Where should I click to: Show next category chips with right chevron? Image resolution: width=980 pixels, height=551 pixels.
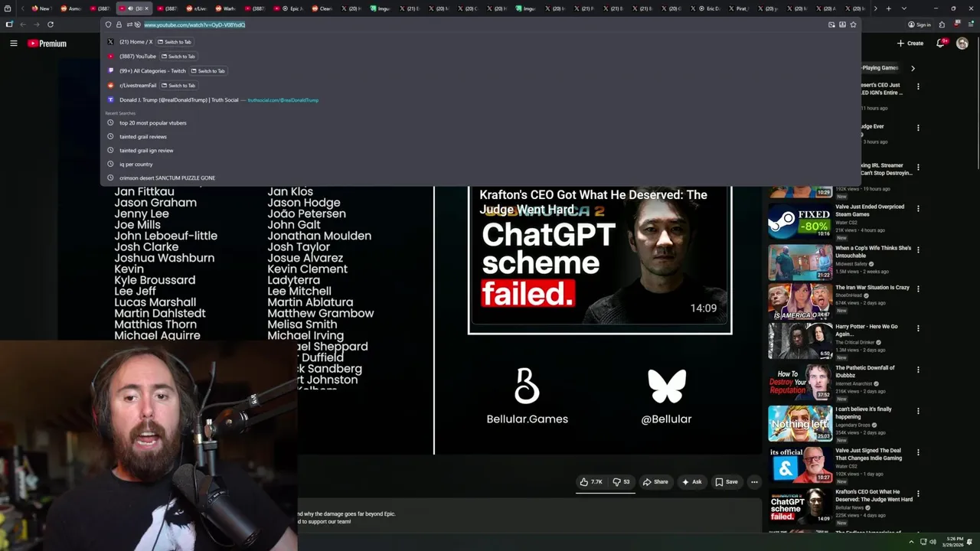tap(913, 68)
